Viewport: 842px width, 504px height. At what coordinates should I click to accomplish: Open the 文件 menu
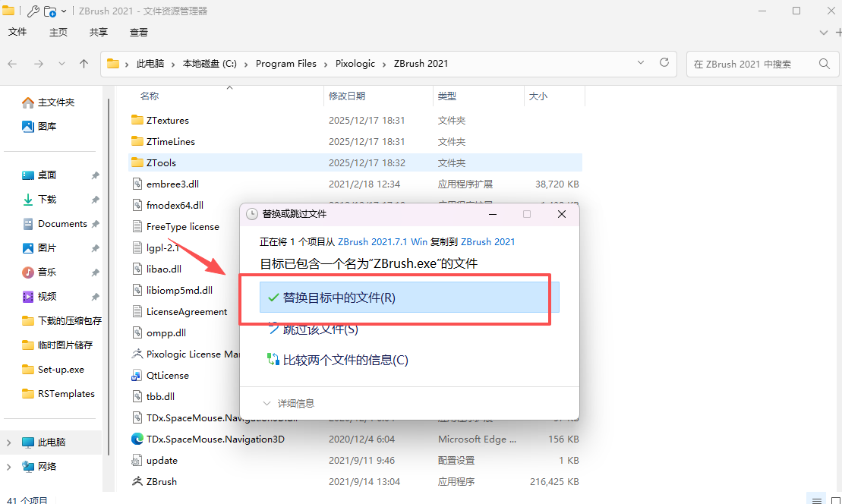click(x=17, y=32)
